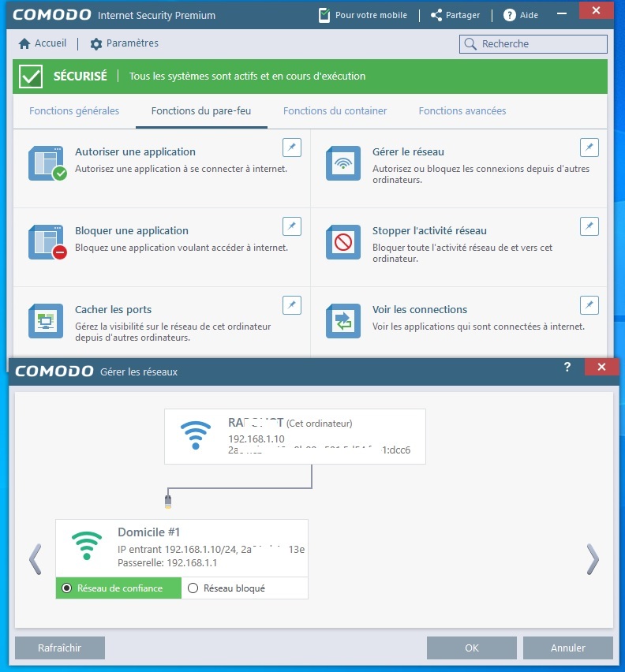625x672 pixels.
Task: Open Paramètres
Action: [125, 43]
